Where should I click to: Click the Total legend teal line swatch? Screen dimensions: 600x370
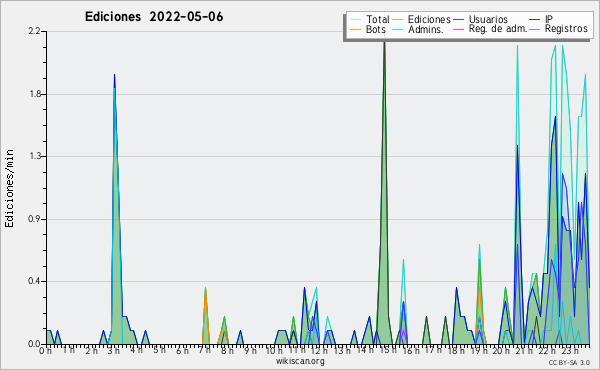click(x=355, y=20)
